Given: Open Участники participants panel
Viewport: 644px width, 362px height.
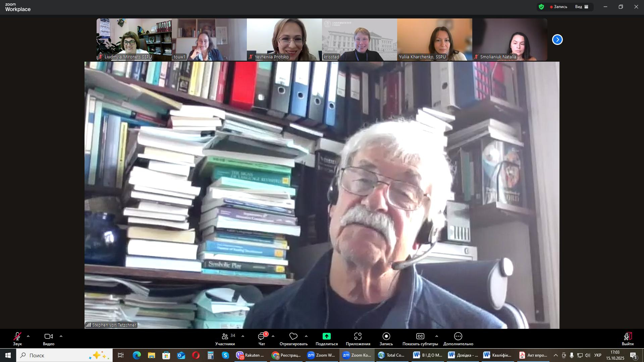Looking at the screenshot, I should 225,337.
